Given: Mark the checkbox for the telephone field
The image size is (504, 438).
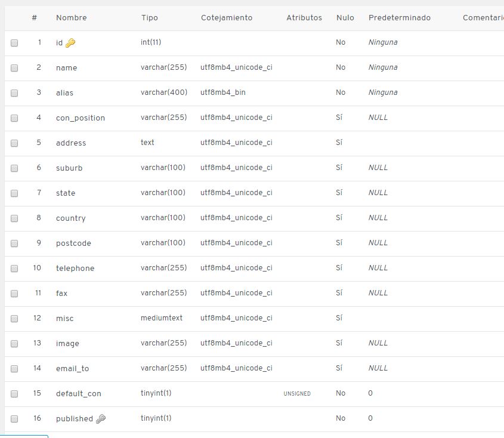Looking at the screenshot, I should click(x=14, y=269).
